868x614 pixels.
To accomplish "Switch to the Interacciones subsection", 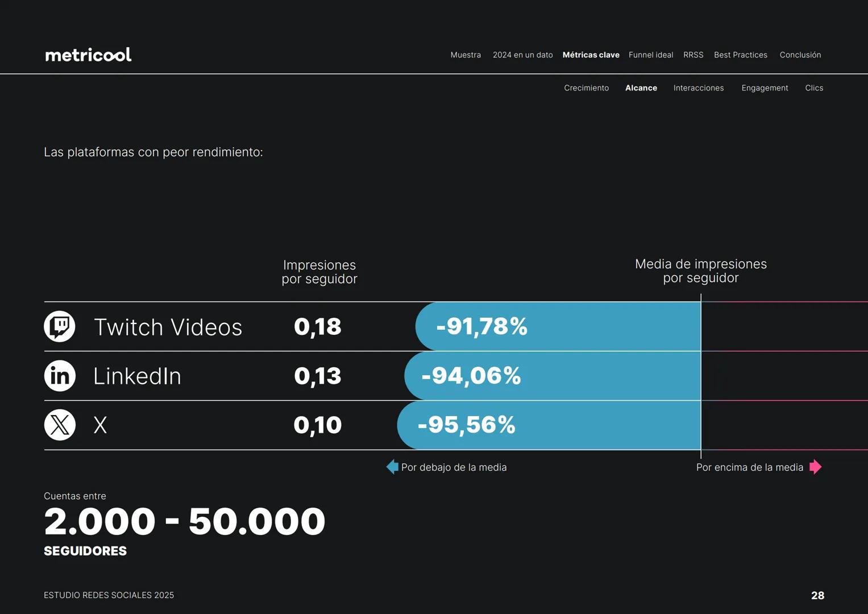I will tap(698, 88).
